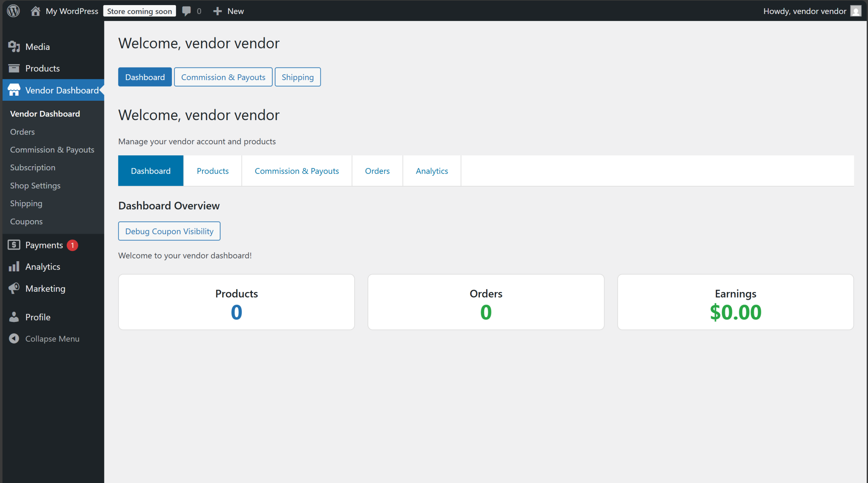868x483 pixels.
Task: Click the Dashboard Overview heading
Action: coord(169,206)
